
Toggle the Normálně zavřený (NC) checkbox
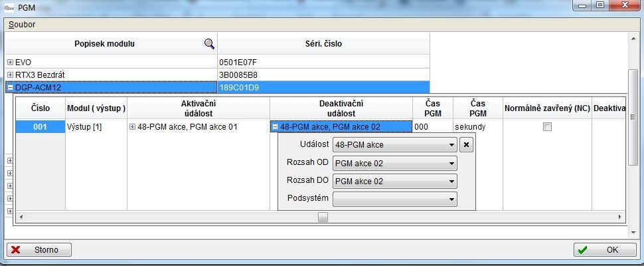[x=547, y=127]
